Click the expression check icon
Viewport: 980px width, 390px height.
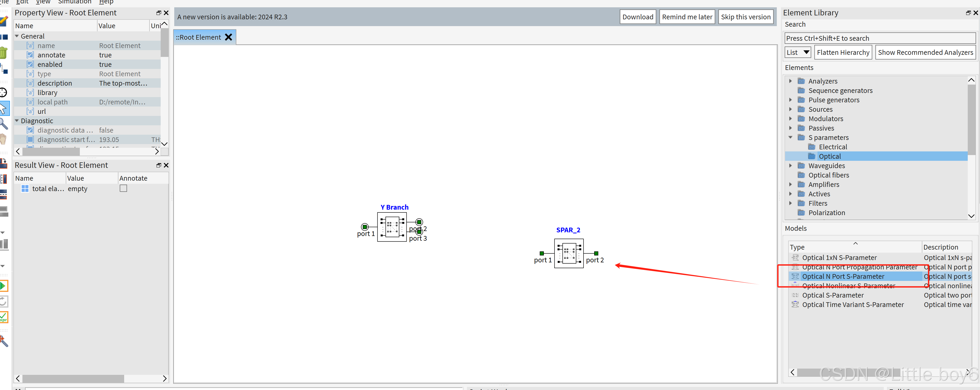coord(3,317)
